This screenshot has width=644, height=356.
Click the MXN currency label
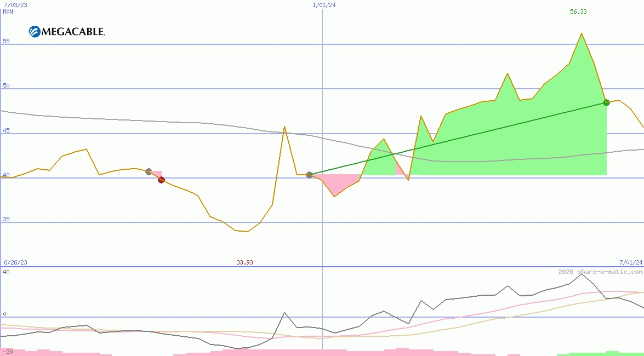[8, 12]
